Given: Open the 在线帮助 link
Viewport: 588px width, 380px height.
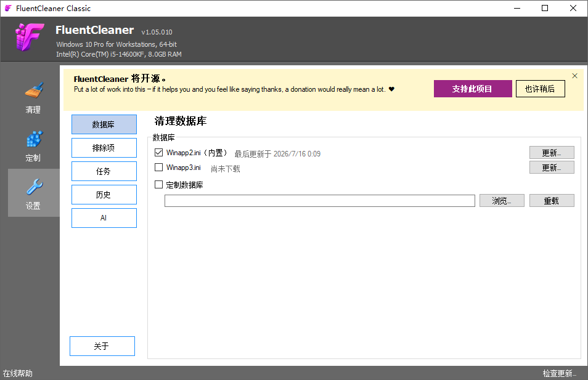Looking at the screenshot, I should [18, 373].
